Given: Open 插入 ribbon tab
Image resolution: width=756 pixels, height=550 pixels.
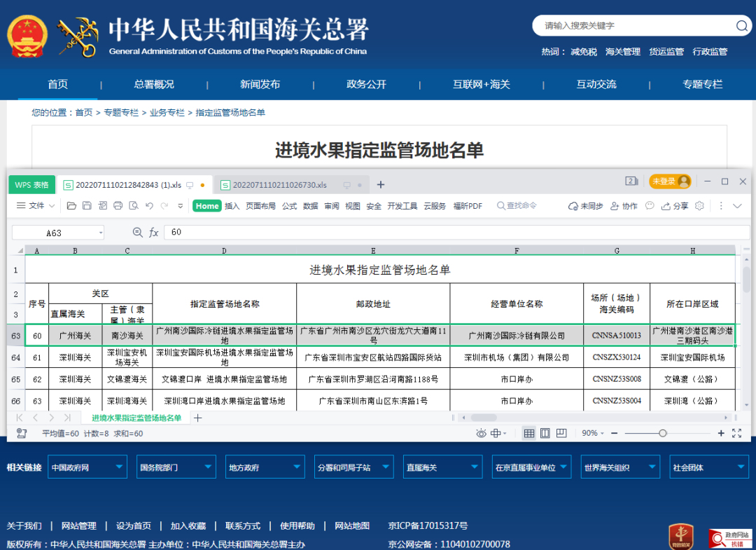Looking at the screenshot, I should point(232,206).
